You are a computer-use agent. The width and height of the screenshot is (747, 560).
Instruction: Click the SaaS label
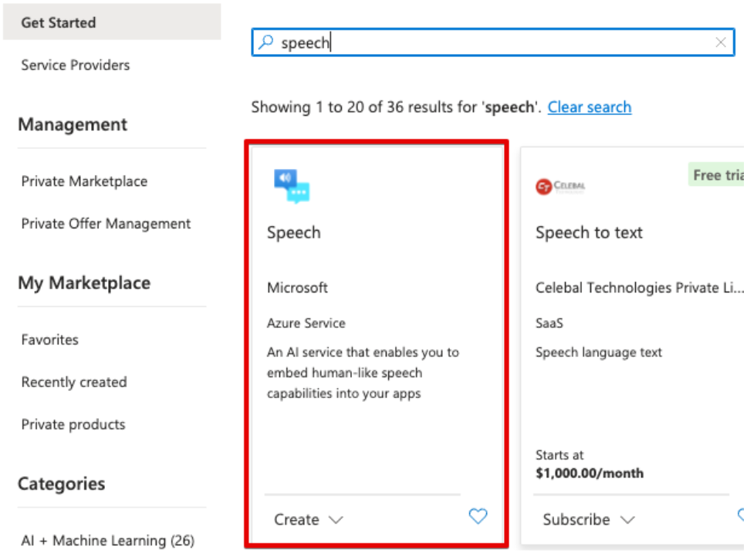[x=549, y=323]
